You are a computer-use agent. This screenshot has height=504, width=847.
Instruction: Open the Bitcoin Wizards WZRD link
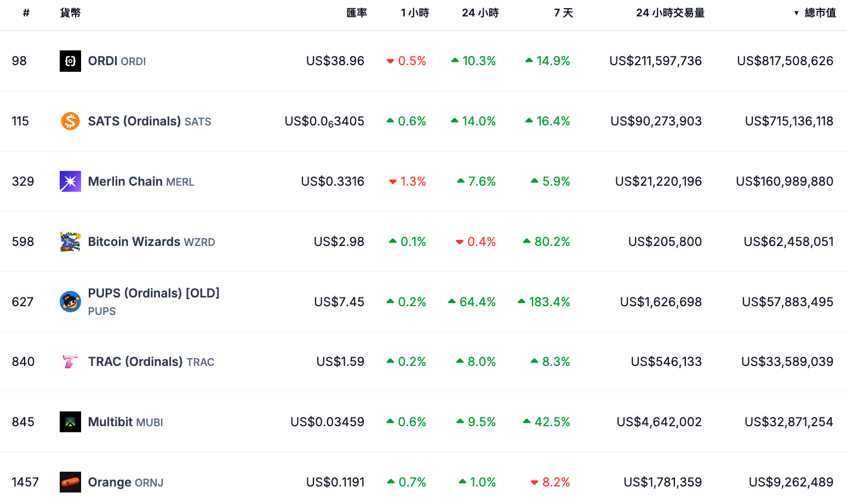click(134, 242)
